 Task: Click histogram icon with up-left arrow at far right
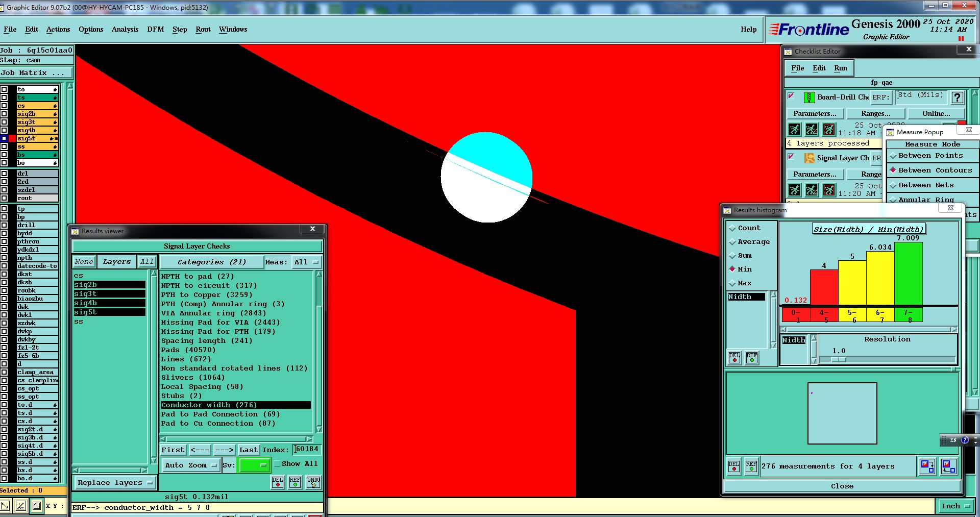pos(949,466)
